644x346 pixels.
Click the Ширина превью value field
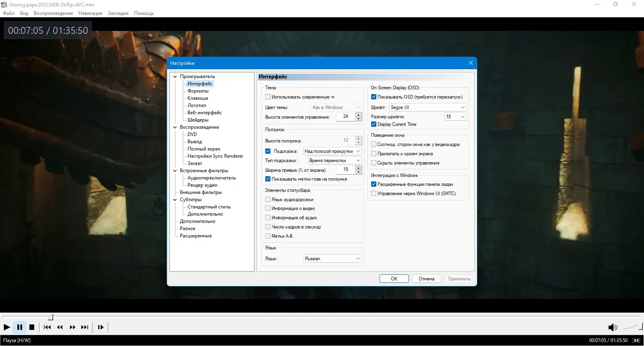pos(346,170)
